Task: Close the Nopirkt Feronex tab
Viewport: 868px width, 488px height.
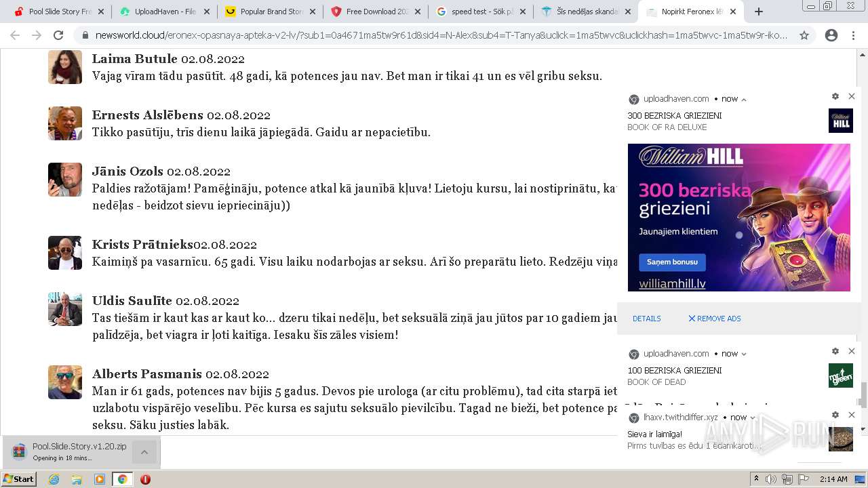Action: [x=733, y=12]
